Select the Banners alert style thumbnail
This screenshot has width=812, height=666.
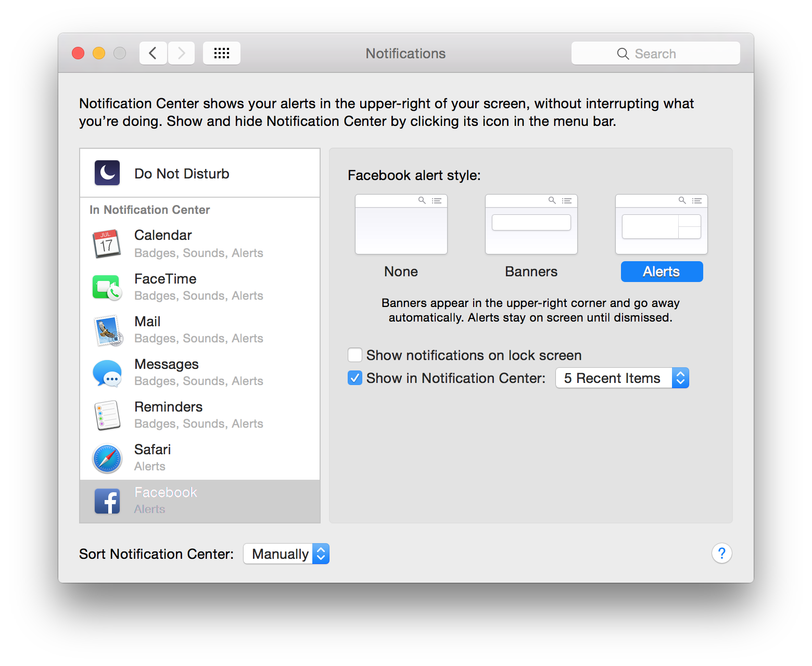[x=531, y=224]
